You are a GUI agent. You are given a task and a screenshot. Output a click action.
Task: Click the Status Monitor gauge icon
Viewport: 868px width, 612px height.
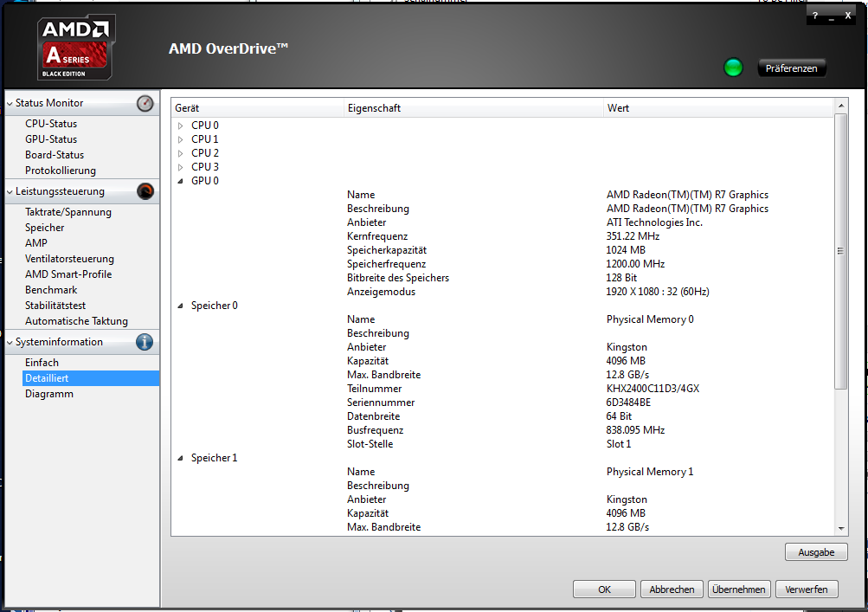pos(145,103)
